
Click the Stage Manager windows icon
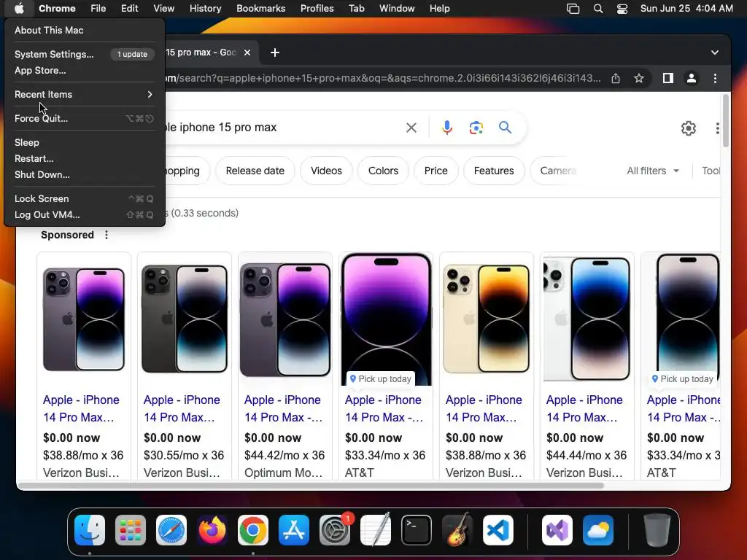tap(573, 9)
